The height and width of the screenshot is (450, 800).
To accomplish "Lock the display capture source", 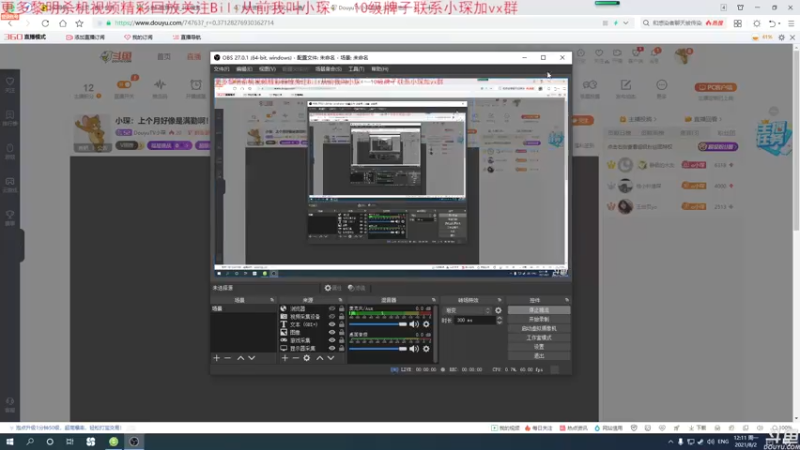I will (x=341, y=348).
